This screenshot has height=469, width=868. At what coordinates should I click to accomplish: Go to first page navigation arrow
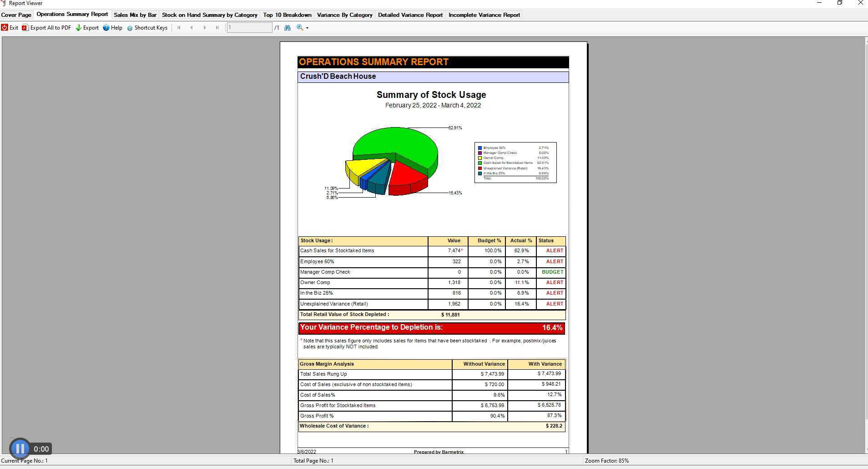(x=179, y=28)
